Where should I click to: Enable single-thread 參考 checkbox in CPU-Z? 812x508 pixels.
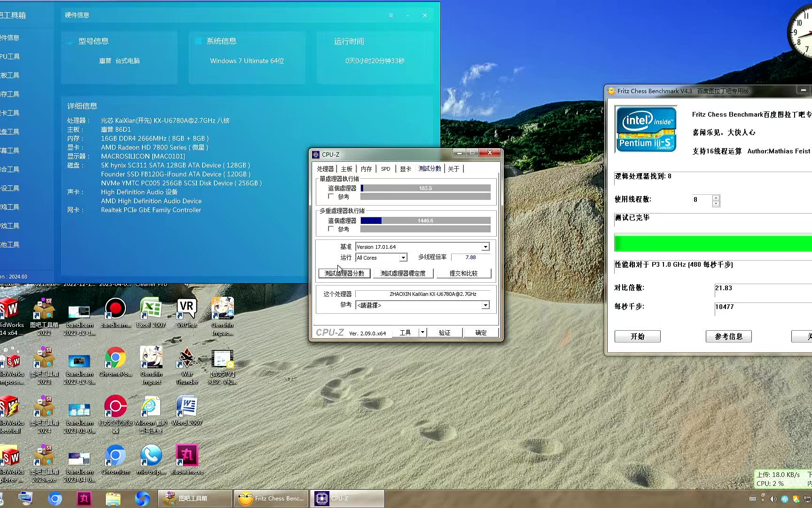331,197
